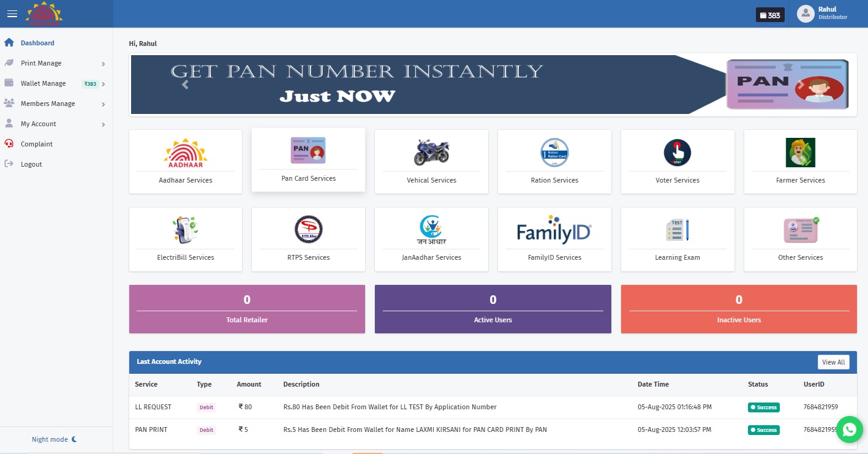Screen dimensions: 868x454
Task: Open Vehical Services
Action: point(431,161)
